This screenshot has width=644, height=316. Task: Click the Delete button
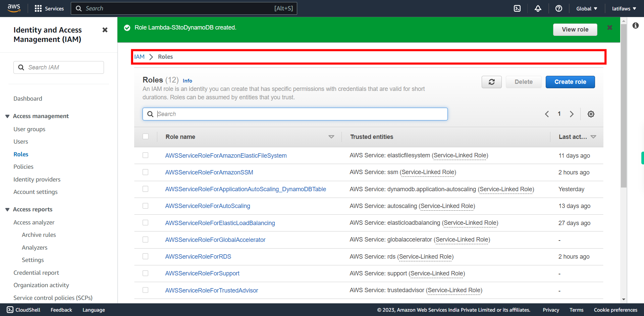point(524,82)
